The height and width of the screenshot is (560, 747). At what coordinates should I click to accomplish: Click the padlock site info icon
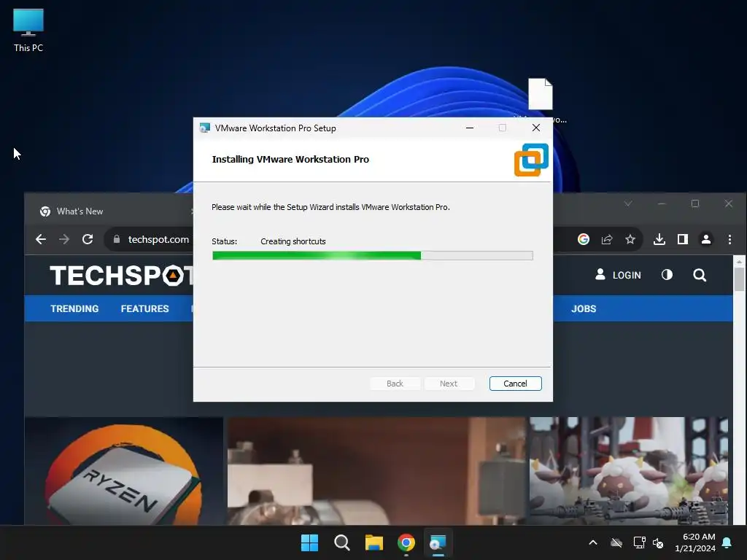coord(117,239)
